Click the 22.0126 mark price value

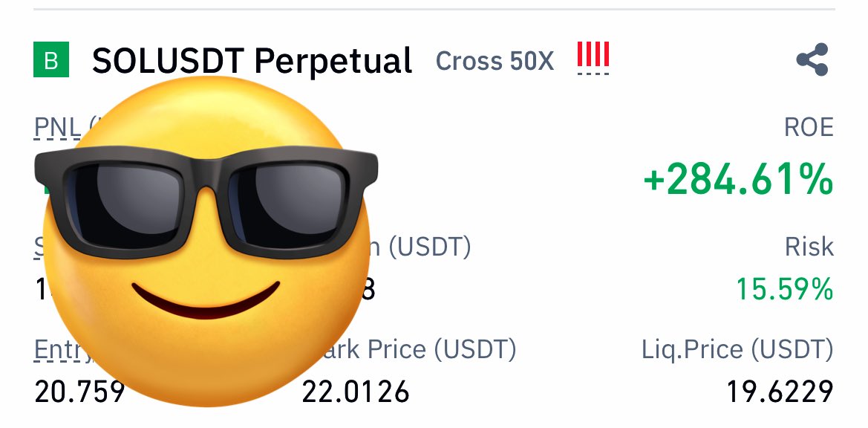click(x=356, y=392)
